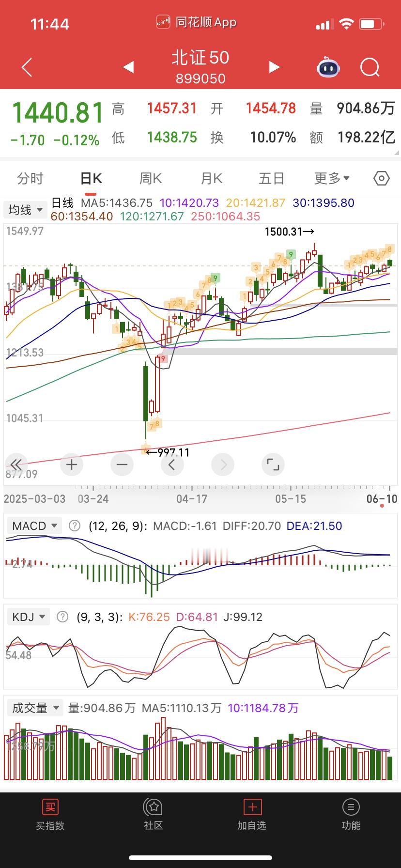Tap the 1500.31 high marker on chart
The width and height of the screenshot is (401, 868).
click(290, 232)
